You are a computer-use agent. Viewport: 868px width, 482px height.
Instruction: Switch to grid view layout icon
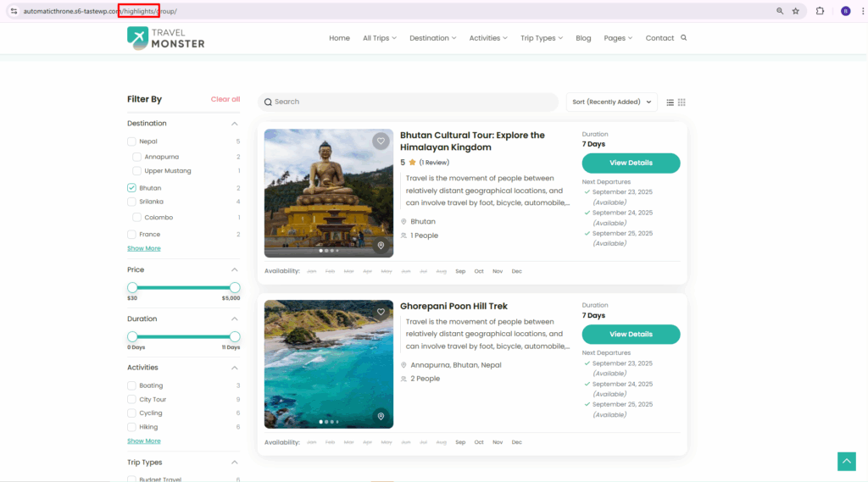(682, 102)
